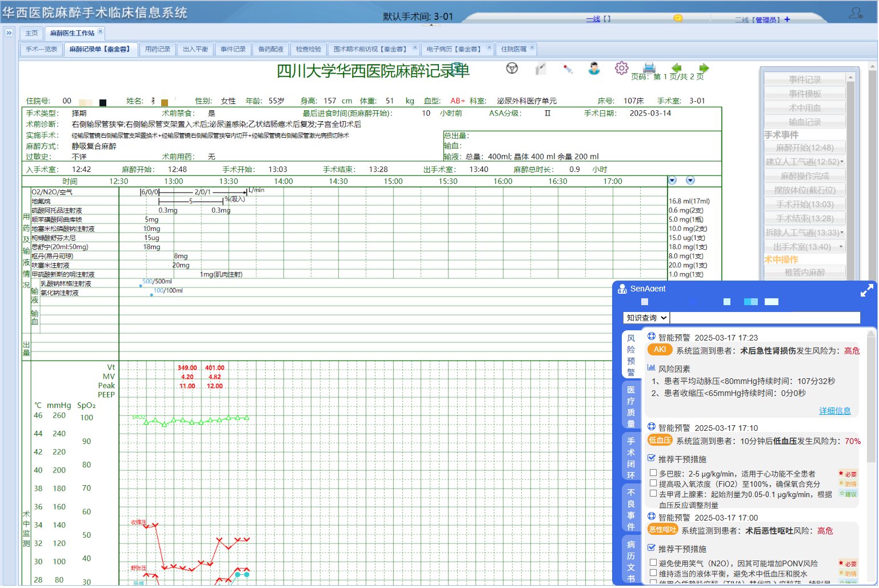This screenshot has height=588, width=879.
Task: Open the doctor avatar icon
Action: pos(594,69)
